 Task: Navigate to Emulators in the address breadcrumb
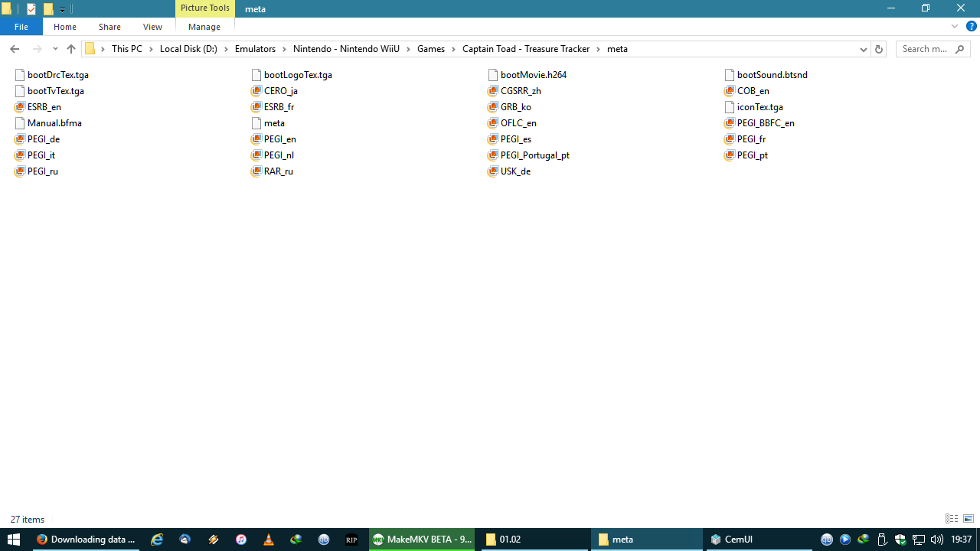pos(255,49)
